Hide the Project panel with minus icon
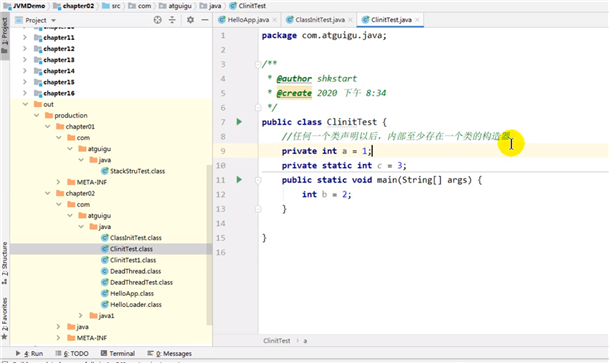Image resolution: width=609 pixels, height=363 pixels. [205, 20]
